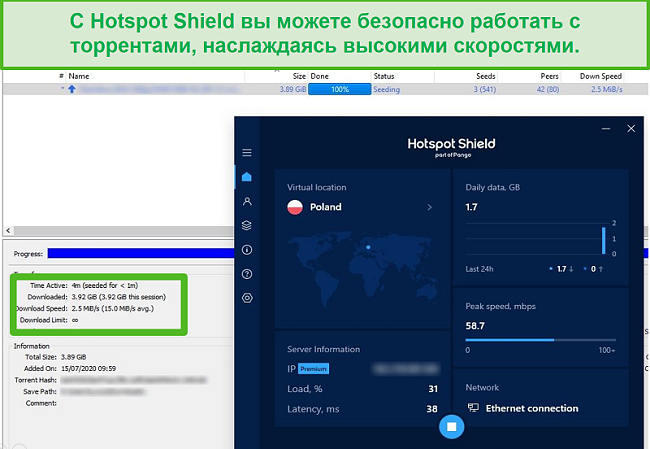
Task: Open the info icon in Hotspot Shield sidebar
Action: point(247,250)
